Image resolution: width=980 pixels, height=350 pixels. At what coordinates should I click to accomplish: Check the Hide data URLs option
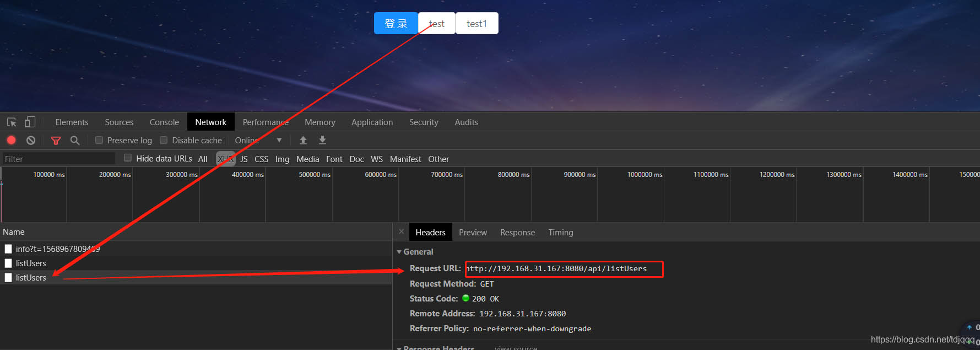(128, 158)
